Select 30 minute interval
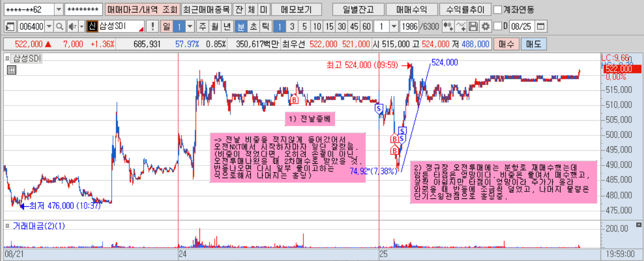644x261 pixels. click(x=342, y=26)
